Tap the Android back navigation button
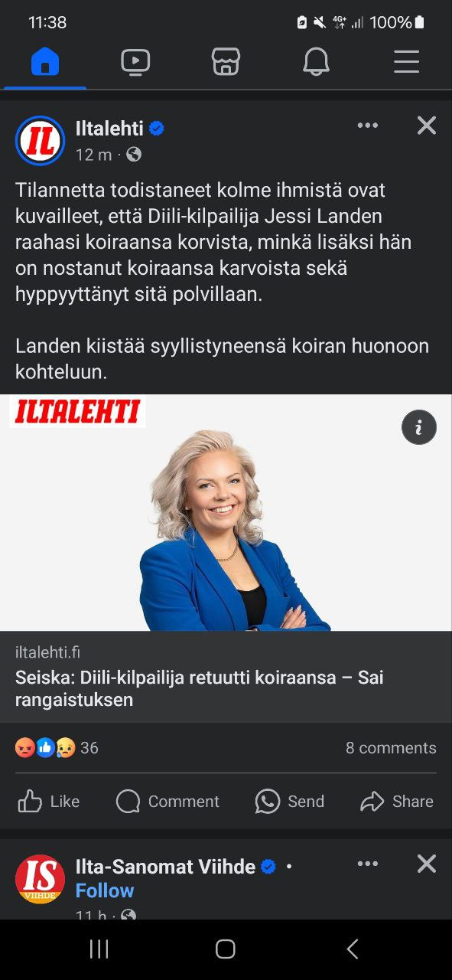The height and width of the screenshot is (980, 452). coord(352,949)
